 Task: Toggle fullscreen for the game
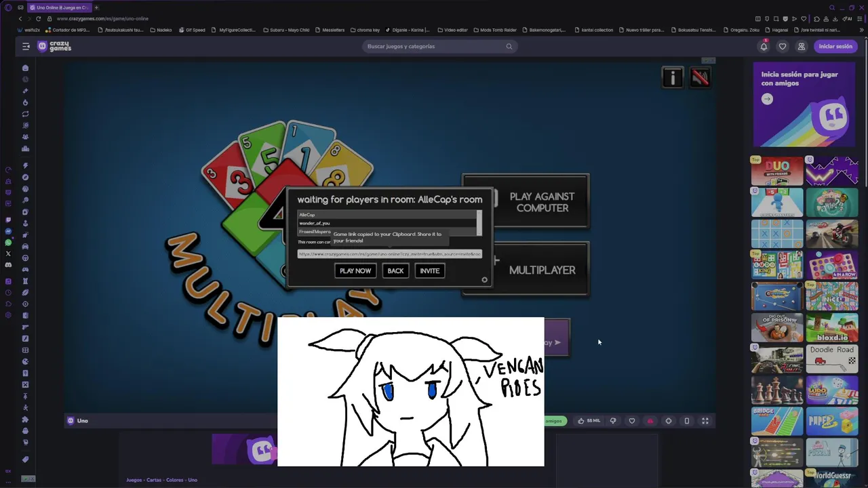click(705, 421)
